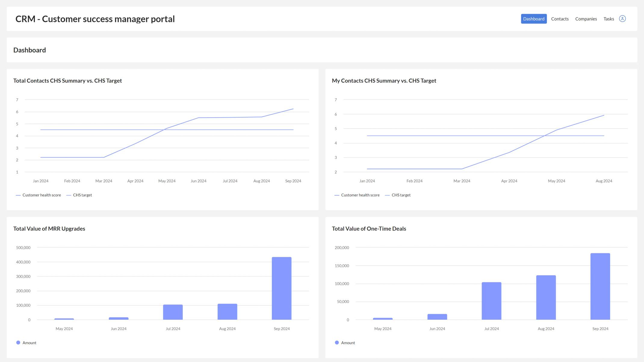Select the Jul 2024 bar in One-Time Deals chart
Image resolution: width=644 pixels, height=362 pixels.
[x=491, y=301]
